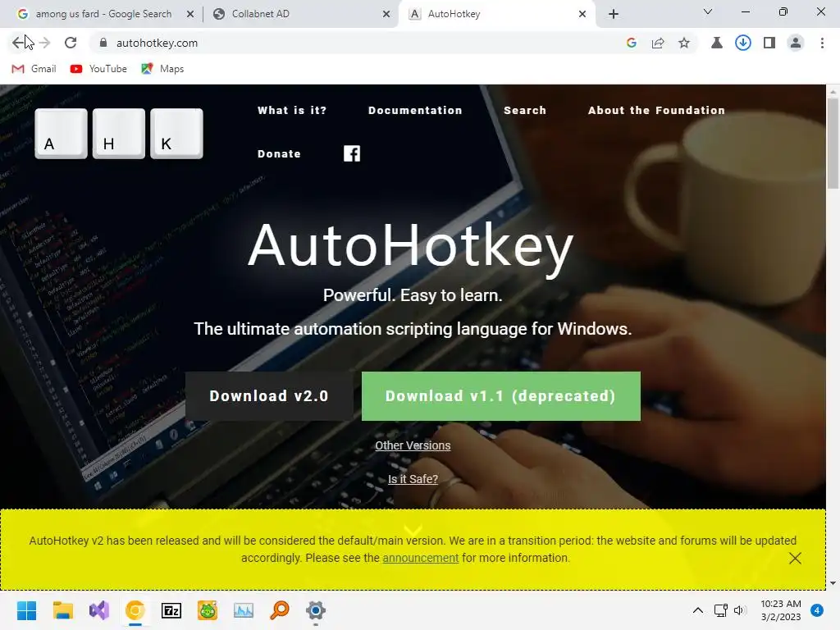
Task: Open the taskbar clock and date
Action: tap(781, 610)
